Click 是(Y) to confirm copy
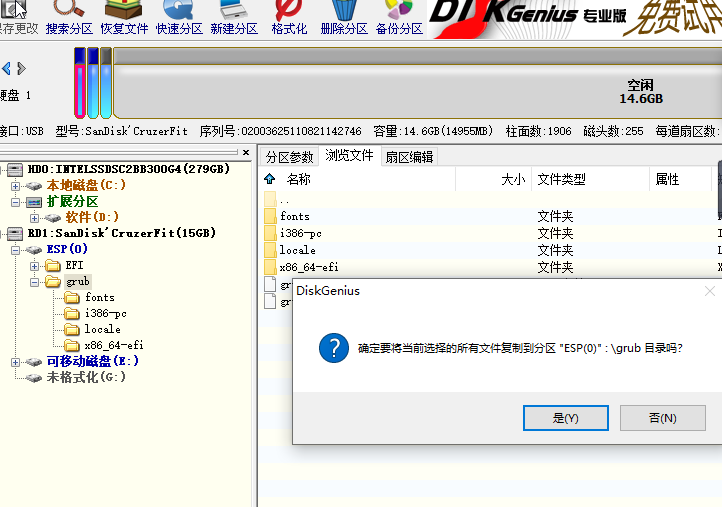The width and height of the screenshot is (722, 507). click(x=565, y=418)
